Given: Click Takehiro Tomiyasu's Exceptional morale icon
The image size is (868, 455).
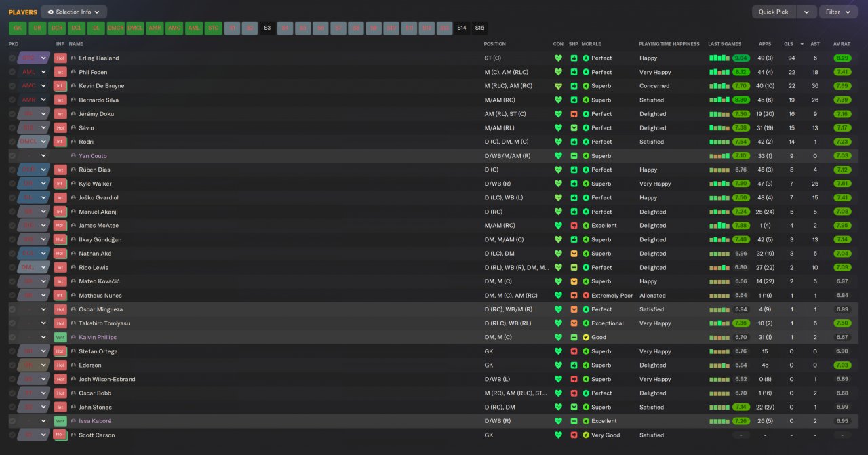Looking at the screenshot, I should coord(586,323).
